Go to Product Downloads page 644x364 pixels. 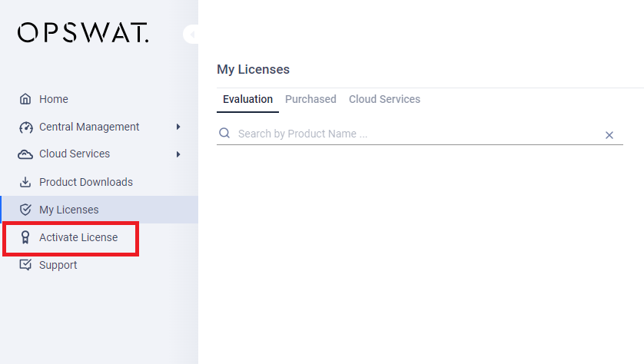(86, 182)
